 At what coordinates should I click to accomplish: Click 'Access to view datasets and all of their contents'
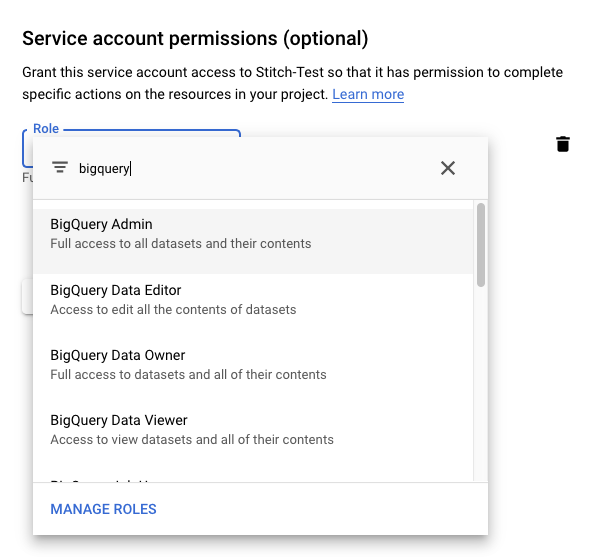(x=192, y=439)
